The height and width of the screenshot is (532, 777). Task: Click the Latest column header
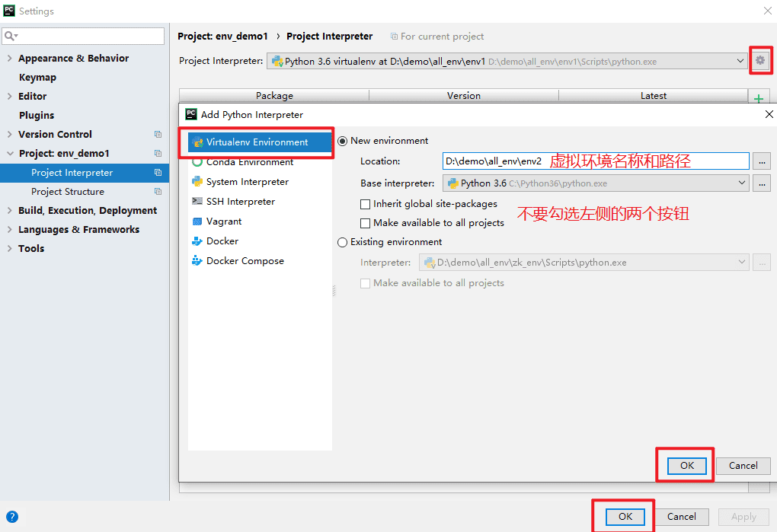[x=653, y=95]
